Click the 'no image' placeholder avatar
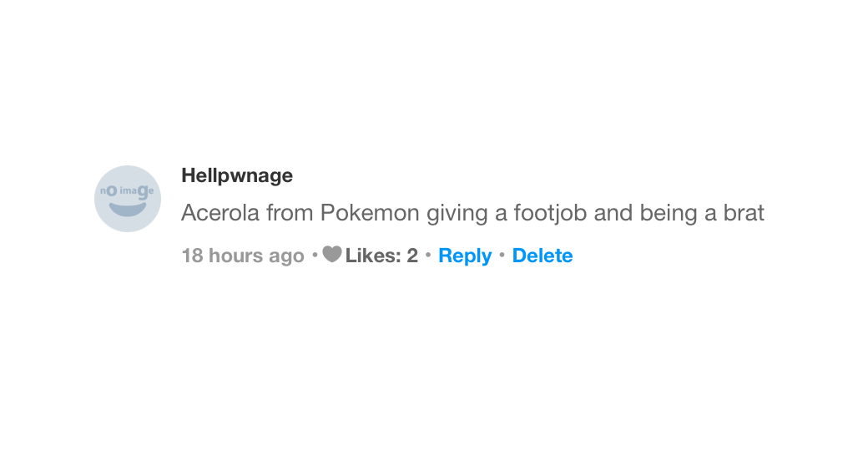Viewport: 868px width, 451px height. tap(128, 199)
